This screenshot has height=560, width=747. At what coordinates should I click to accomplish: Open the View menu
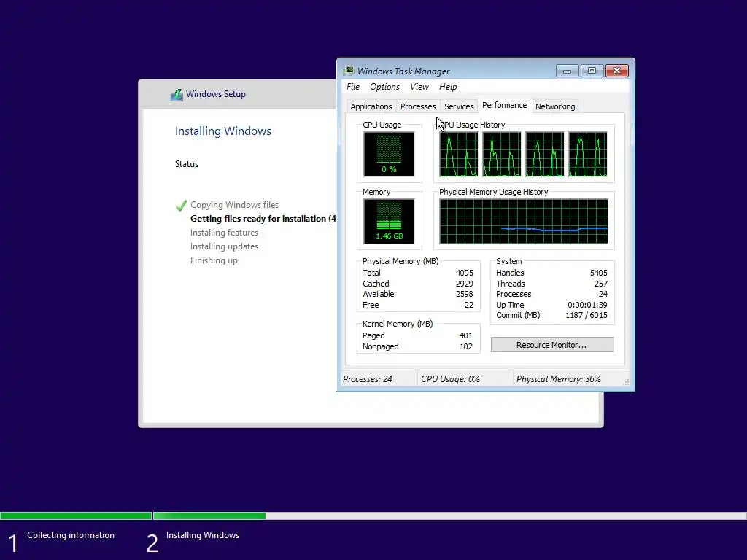coord(419,87)
